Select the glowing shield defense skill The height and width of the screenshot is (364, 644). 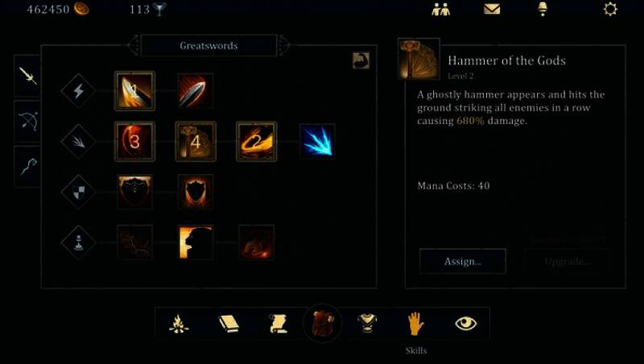click(x=196, y=192)
